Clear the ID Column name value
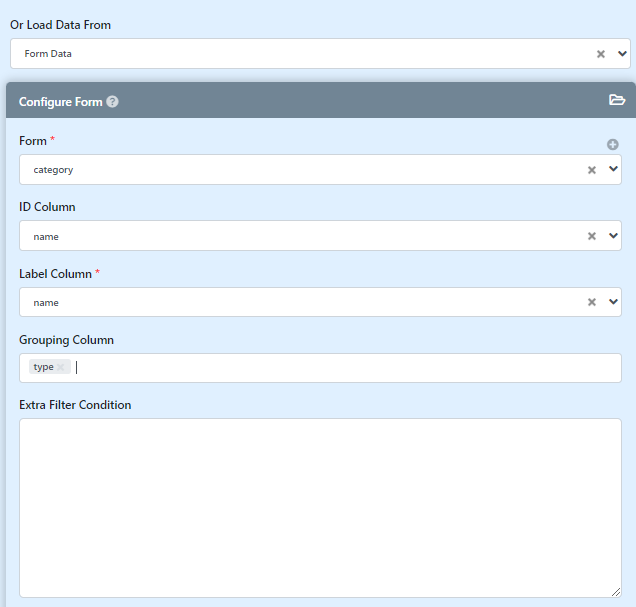Image resolution: width=636 pixels, height=607 pixels. (592, 236)
